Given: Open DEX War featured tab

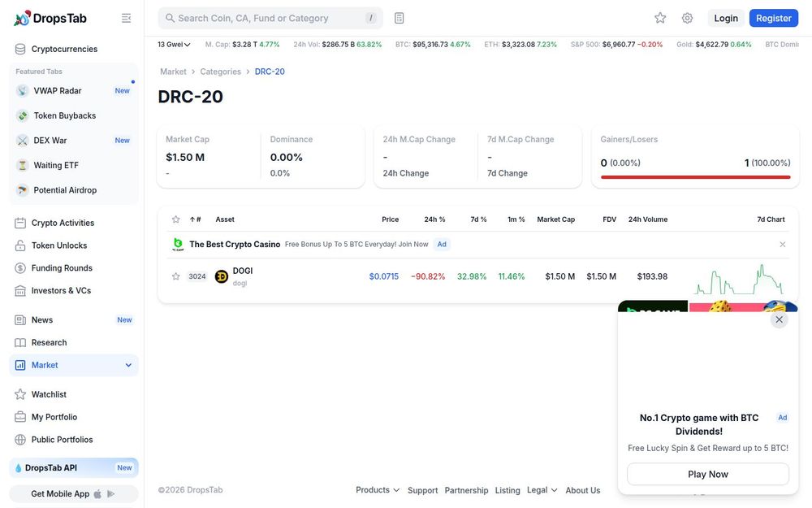Looking at the screenshot, I should [74, 141].
